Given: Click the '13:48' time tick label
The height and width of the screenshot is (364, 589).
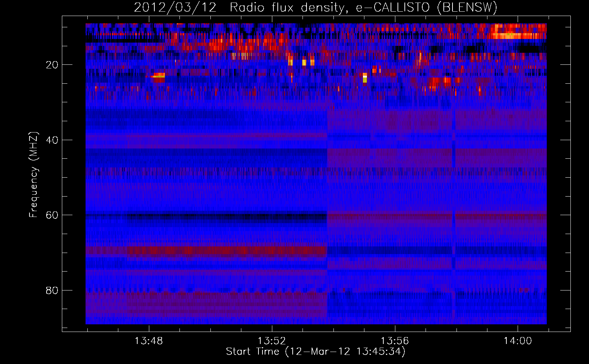Looking at the screenshot, I should 149,341.
